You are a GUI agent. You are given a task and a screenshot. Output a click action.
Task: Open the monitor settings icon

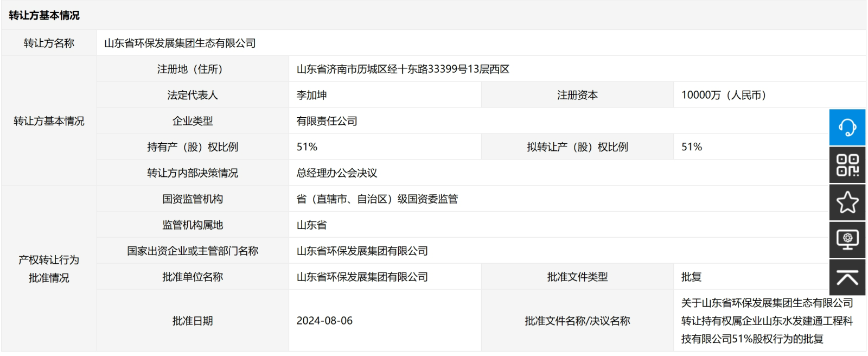tap(847, 240)
